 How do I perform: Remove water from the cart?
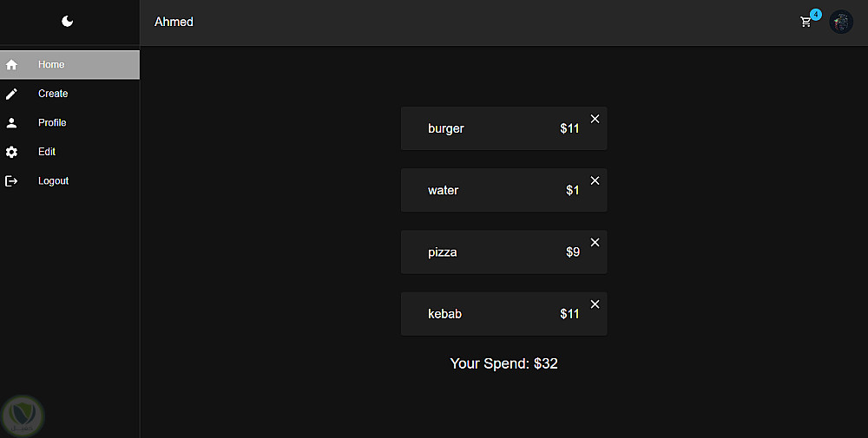coord(595,180)
